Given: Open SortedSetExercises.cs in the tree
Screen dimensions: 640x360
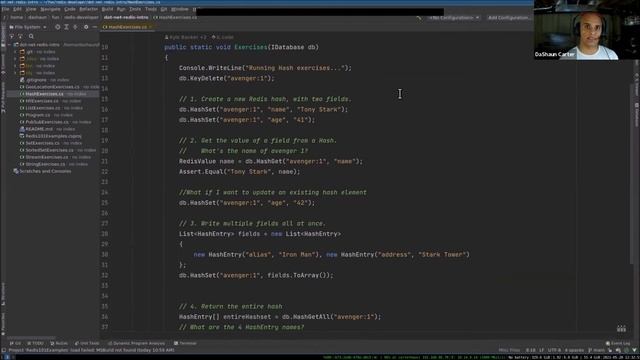Looking at the screenshot, I should 49,150.
